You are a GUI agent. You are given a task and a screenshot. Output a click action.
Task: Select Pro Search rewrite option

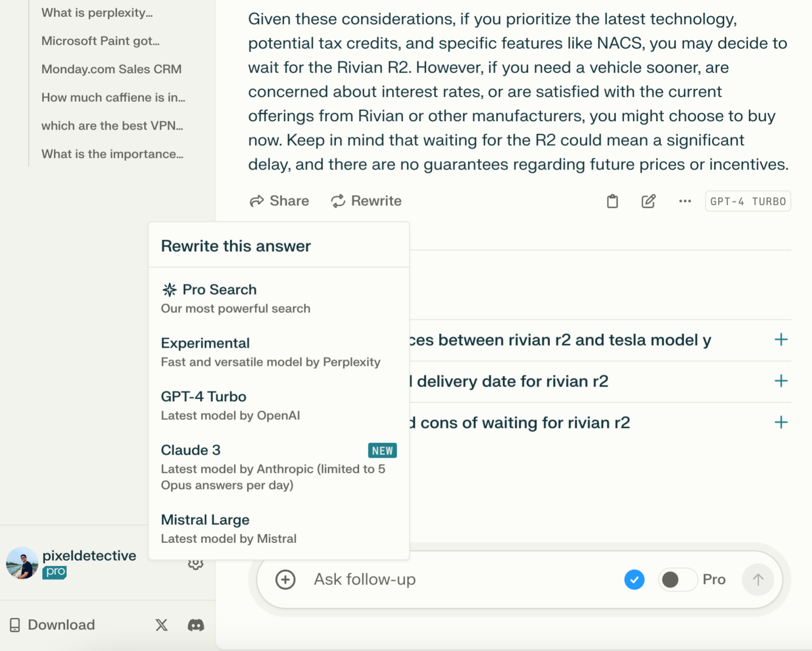point(279,299)
